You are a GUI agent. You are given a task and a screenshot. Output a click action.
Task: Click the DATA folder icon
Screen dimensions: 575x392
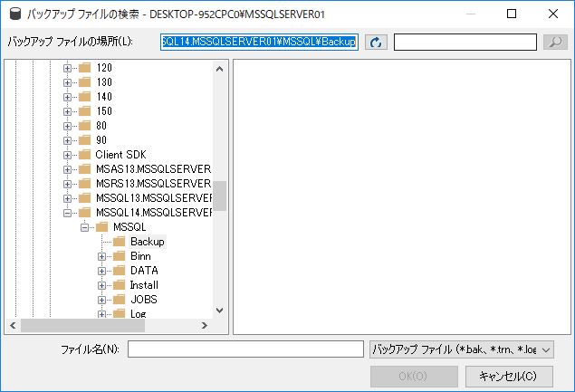120,271
